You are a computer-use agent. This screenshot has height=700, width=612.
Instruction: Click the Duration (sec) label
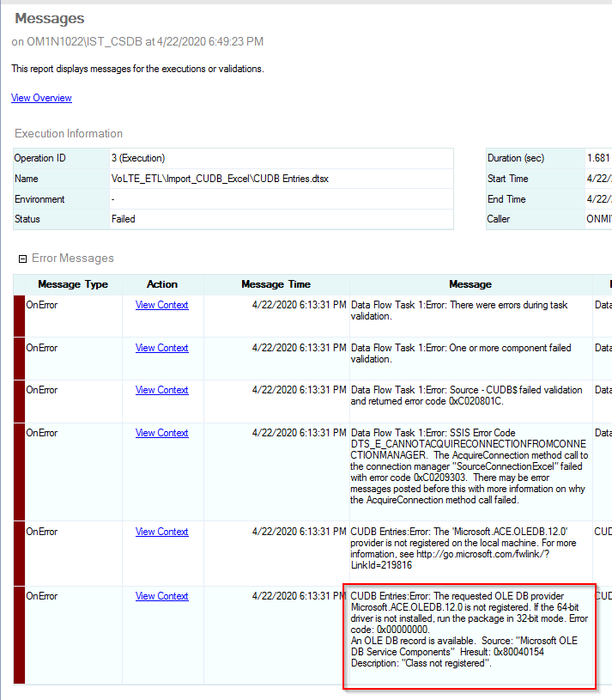pos(516,158)
